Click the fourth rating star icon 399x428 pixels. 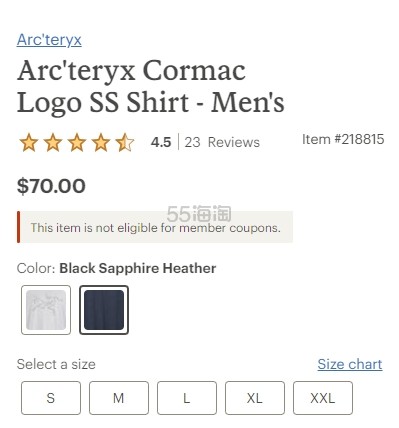[101, 143]
